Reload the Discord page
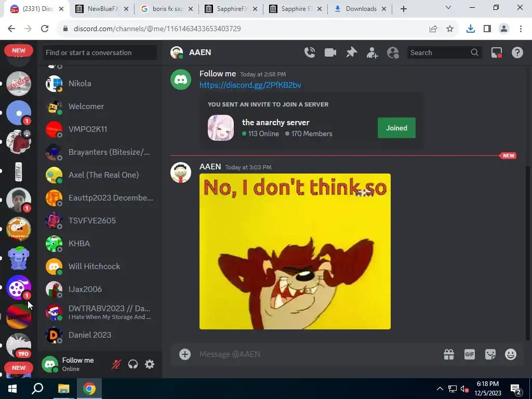 45,29
